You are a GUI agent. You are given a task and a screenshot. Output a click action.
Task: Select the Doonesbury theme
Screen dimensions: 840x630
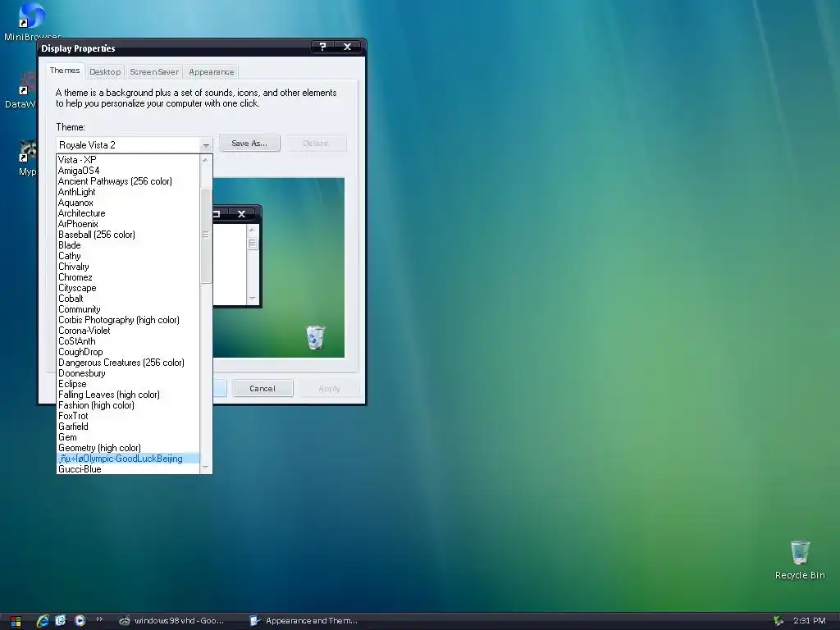(x=128, y=373)
